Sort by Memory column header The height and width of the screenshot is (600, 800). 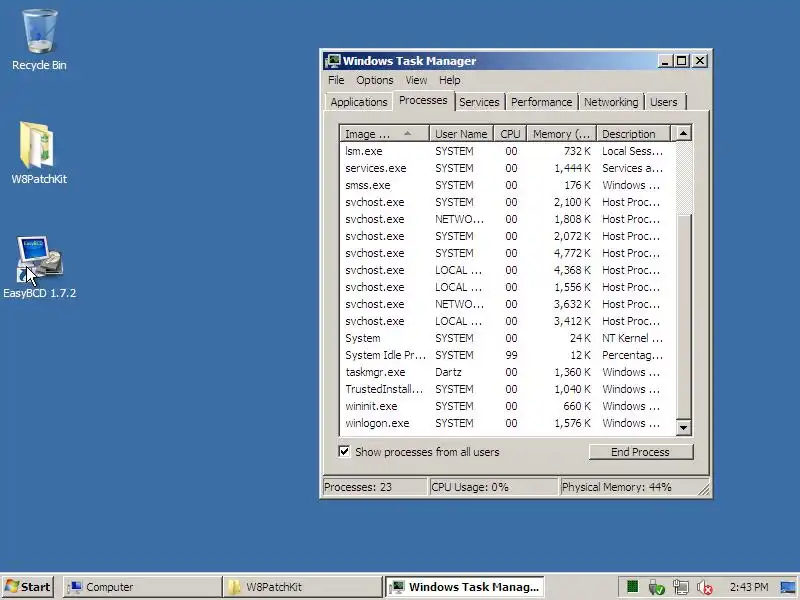click(561, 134)
